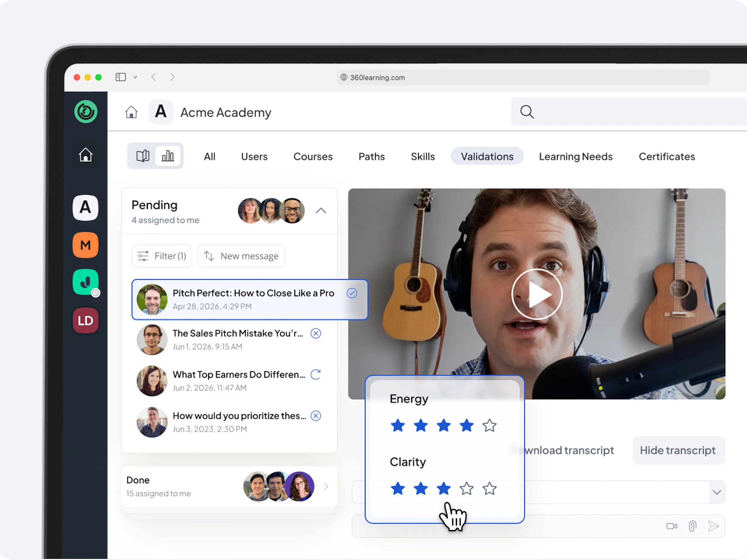This screenshot has height=560, width=747.
Task: Click the Acme Academy title
Action: (226, 112)
